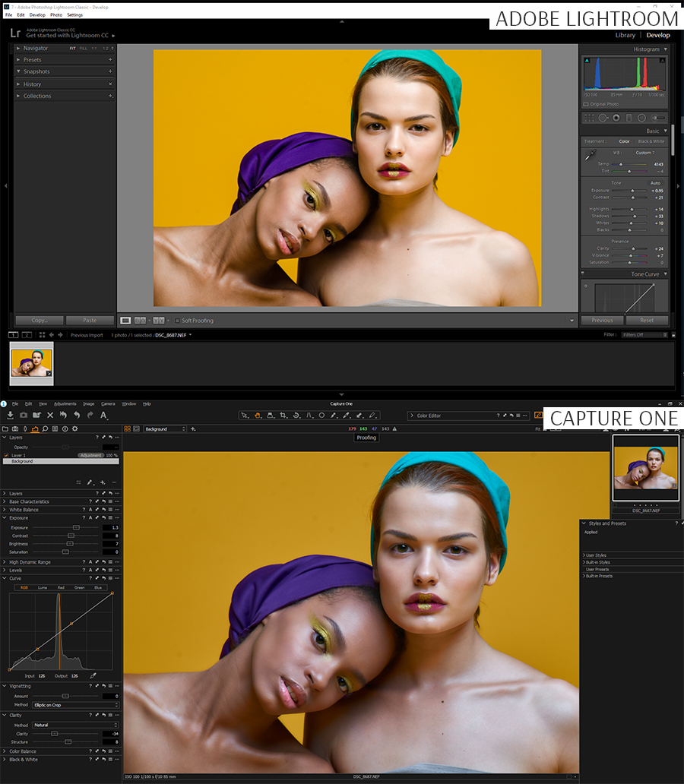
Task: Open the Lens tool tab in Capture One
Action: [25, 429]
